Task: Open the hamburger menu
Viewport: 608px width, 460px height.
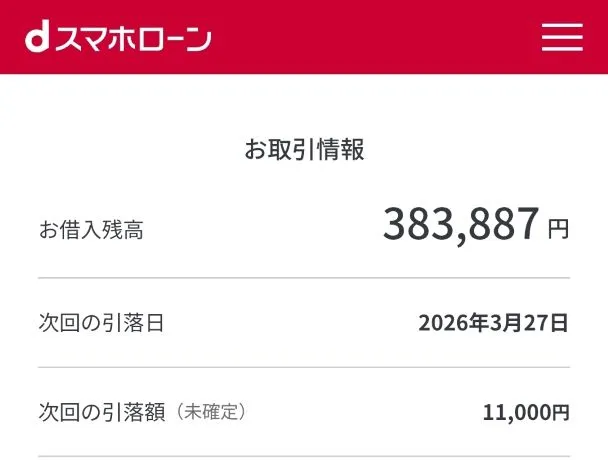Action: point(562,37)
